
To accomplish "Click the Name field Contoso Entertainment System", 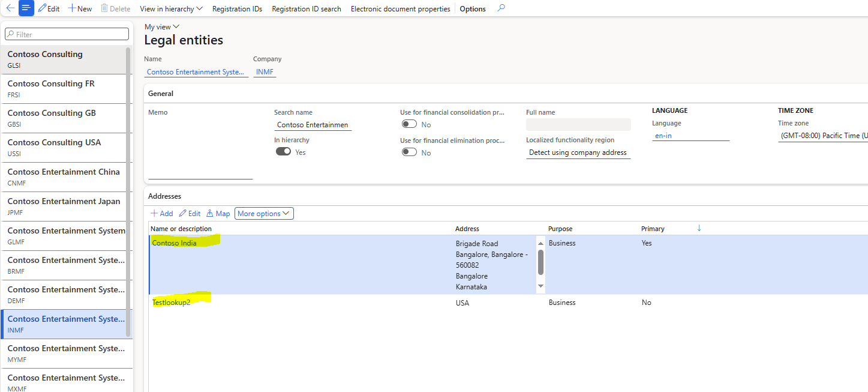I will point(196,72).
